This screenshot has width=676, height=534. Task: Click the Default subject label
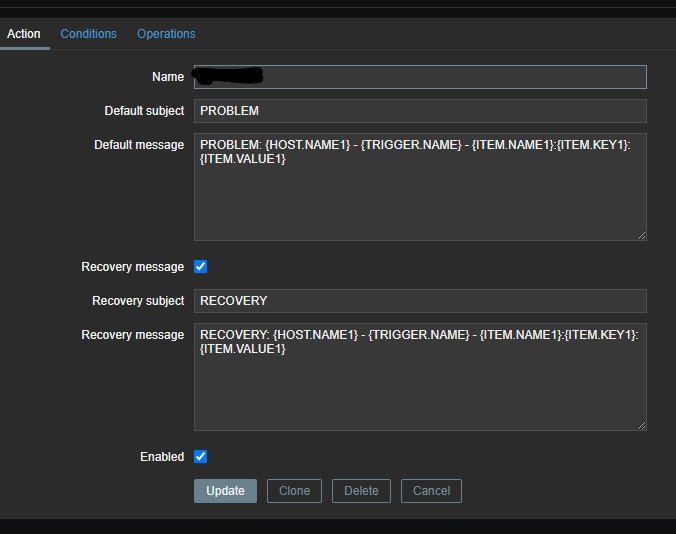tap(144, 111)
